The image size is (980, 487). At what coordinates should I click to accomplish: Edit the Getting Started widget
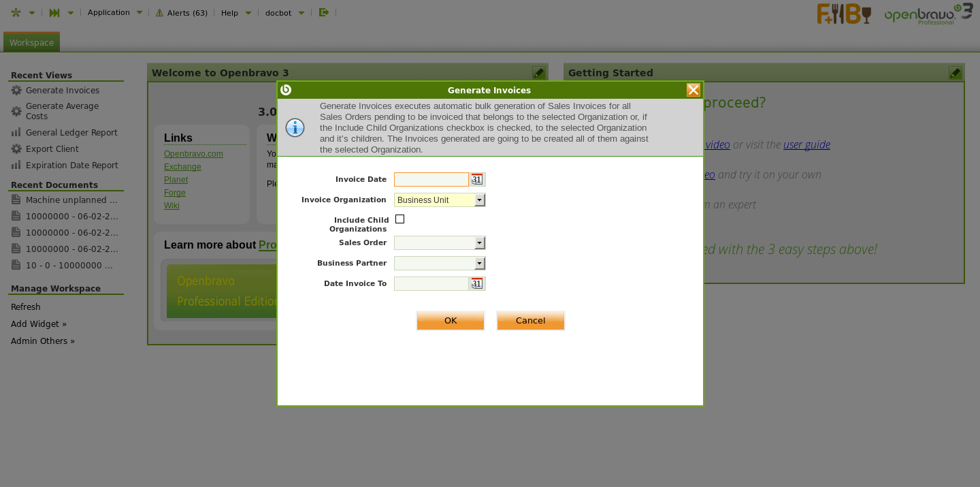click(x=955, y=73)
